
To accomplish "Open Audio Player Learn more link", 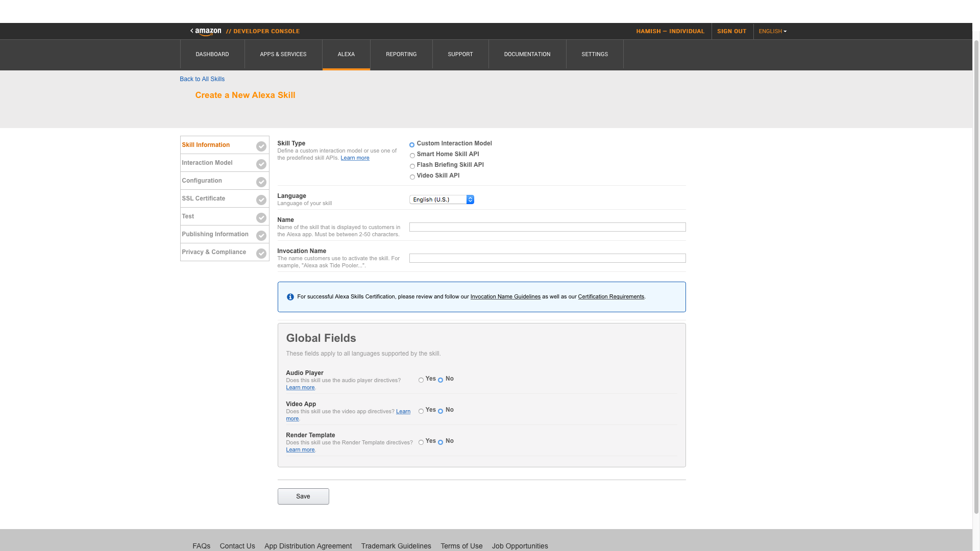I will pos(300,388).
